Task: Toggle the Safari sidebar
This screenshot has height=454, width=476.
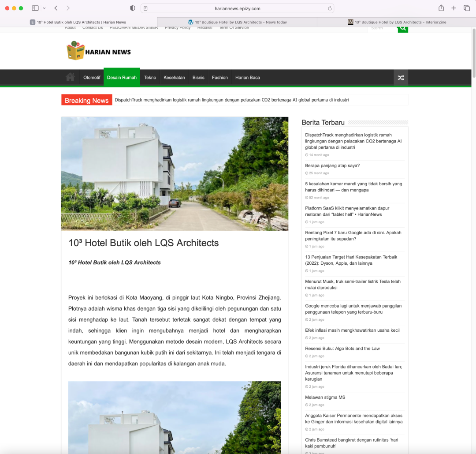Action: point(35,8)
